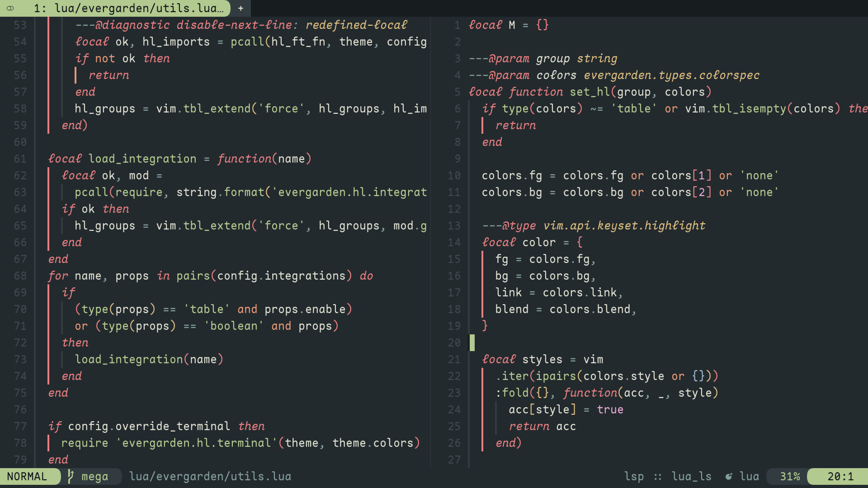Click vim.api.keyset.highlight in the type annotation
The height and width of the screenshot is (488, 868).
click(x=624, y=226)
